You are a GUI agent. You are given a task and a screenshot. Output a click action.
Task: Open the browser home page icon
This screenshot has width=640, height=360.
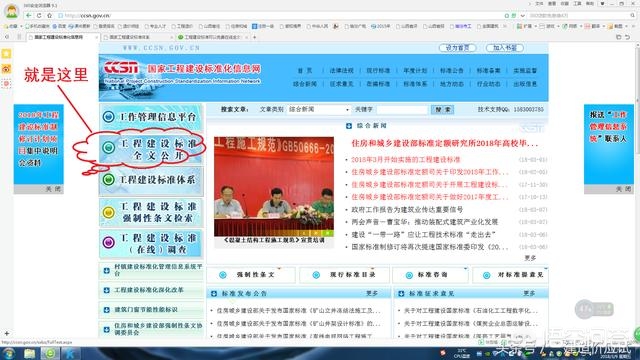49,16
